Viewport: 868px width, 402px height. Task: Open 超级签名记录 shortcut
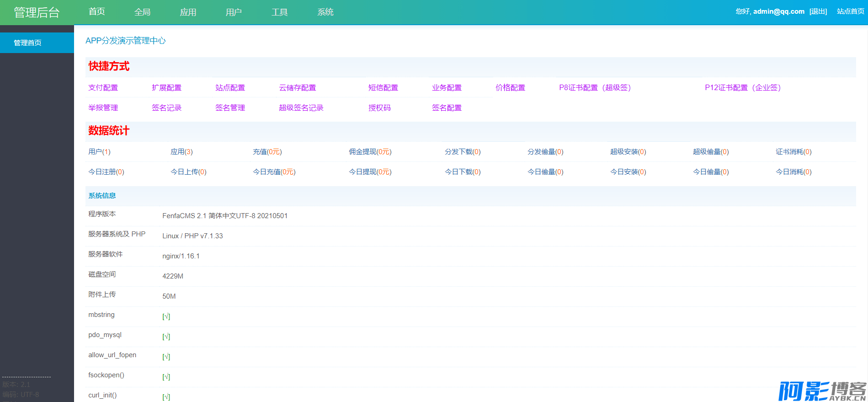click(x=301, y=107)
